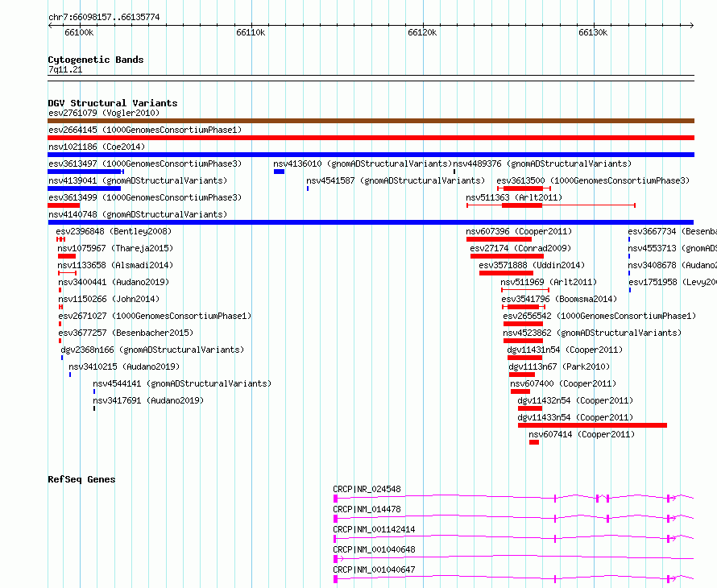Open variant nsv3417691 (Audano2019)
The image size is (717, 588).
click(x=148, y=400)
